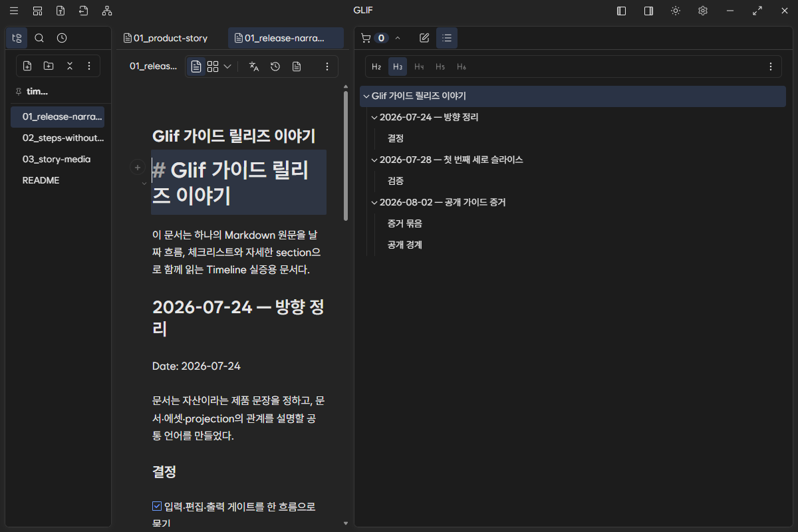Open the hierarchy graph icon in title bar
The height and width of the screenshot is (532, 798).
(x=107, y=11)
